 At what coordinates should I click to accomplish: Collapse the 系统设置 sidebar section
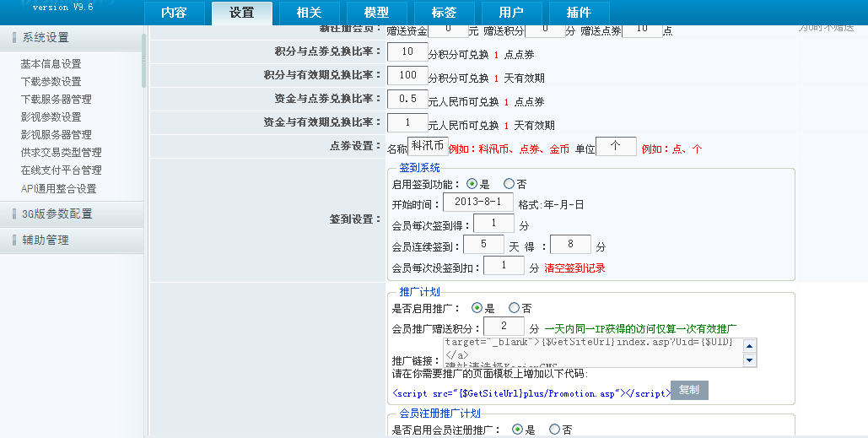(x=46, y=37)
